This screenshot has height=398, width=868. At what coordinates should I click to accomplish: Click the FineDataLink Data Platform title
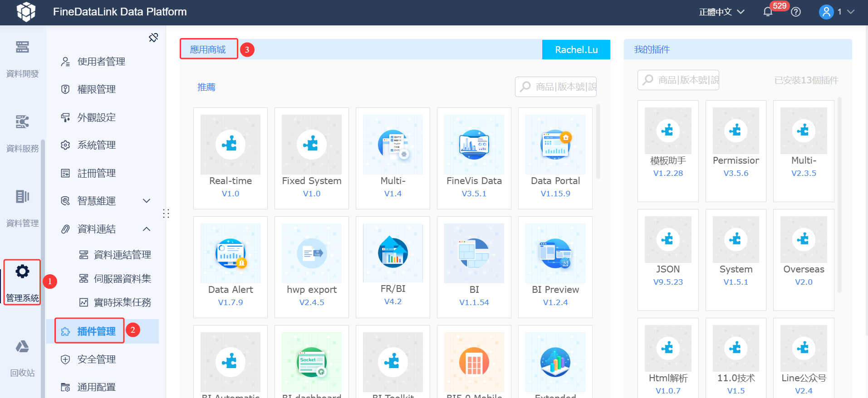[x=120, y=12]
